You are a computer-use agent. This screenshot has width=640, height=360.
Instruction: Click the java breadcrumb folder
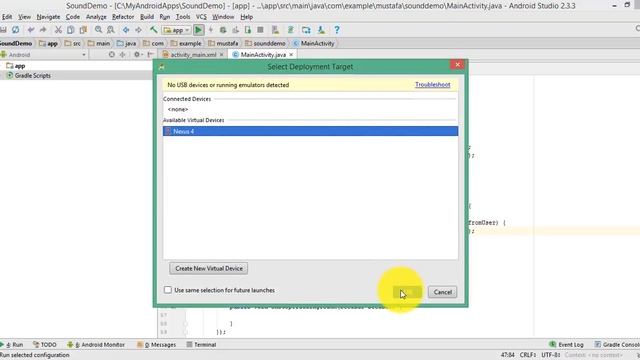point(127,43)
